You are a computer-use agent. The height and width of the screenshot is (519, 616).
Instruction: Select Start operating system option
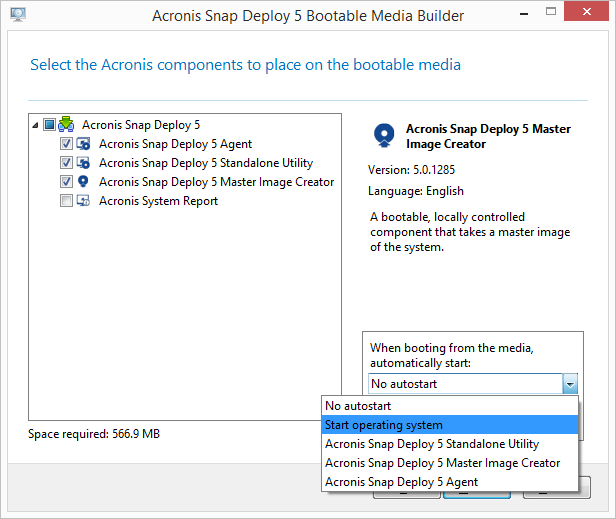point(450,425)
